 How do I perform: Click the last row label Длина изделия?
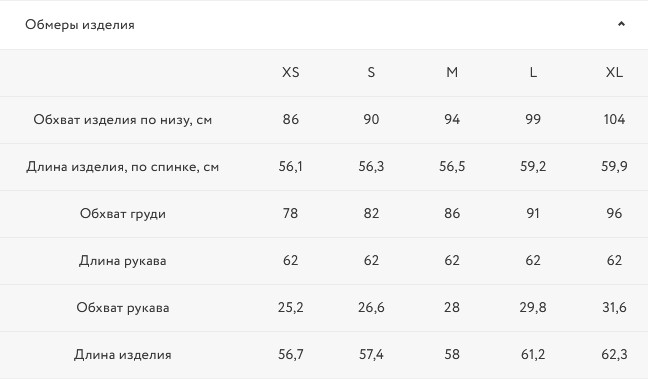click(x=123, y=355)
